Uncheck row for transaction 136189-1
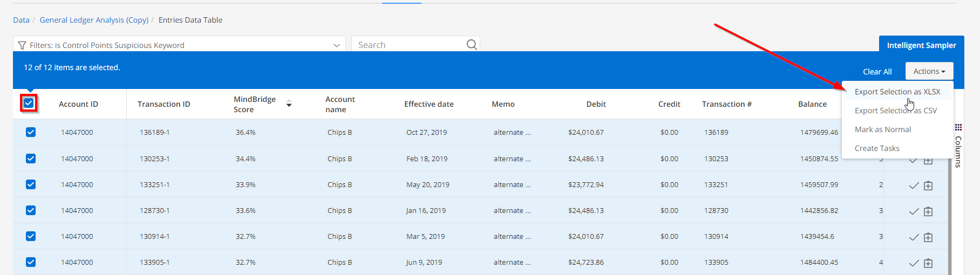 click(x=31, y=132)
